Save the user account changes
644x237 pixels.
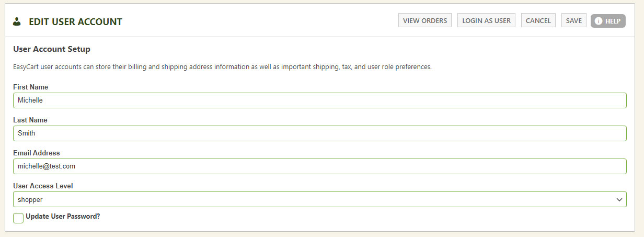(x=573, y=21)
